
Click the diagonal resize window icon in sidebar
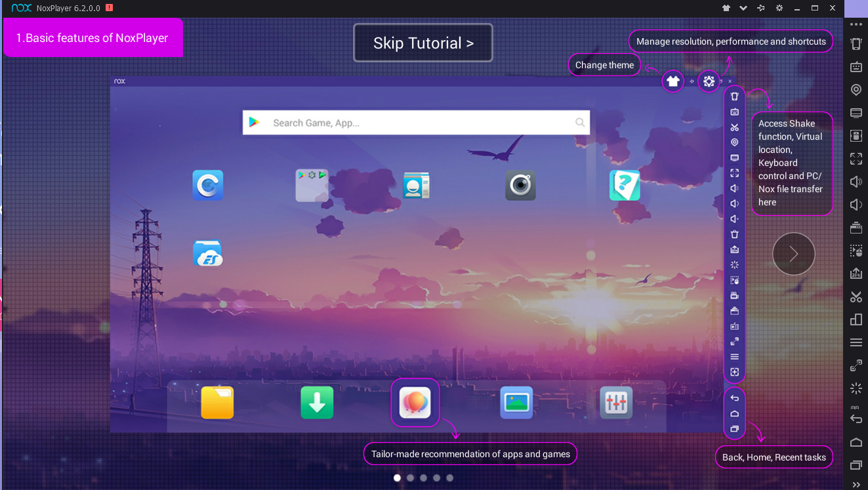[x=856, y=365]
